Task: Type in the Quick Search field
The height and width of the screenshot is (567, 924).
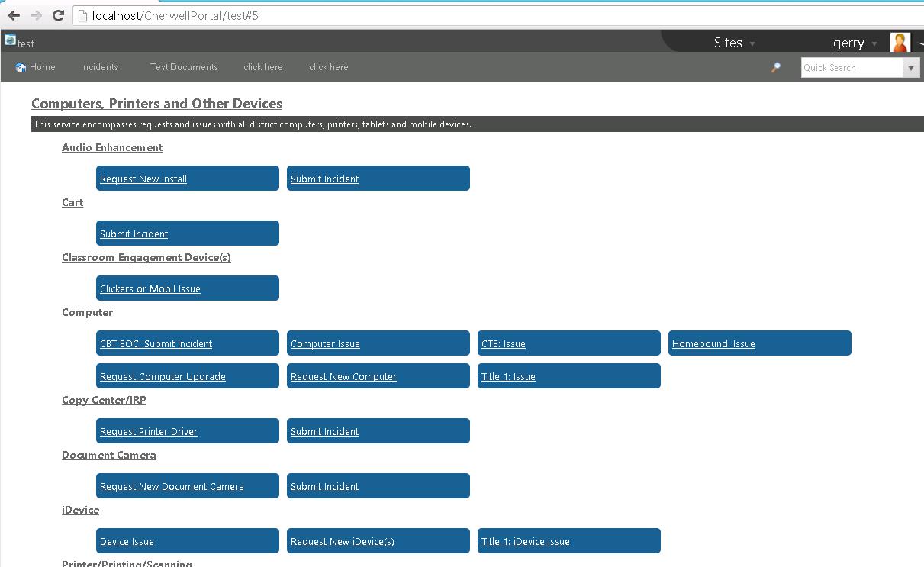Action: 852,68
